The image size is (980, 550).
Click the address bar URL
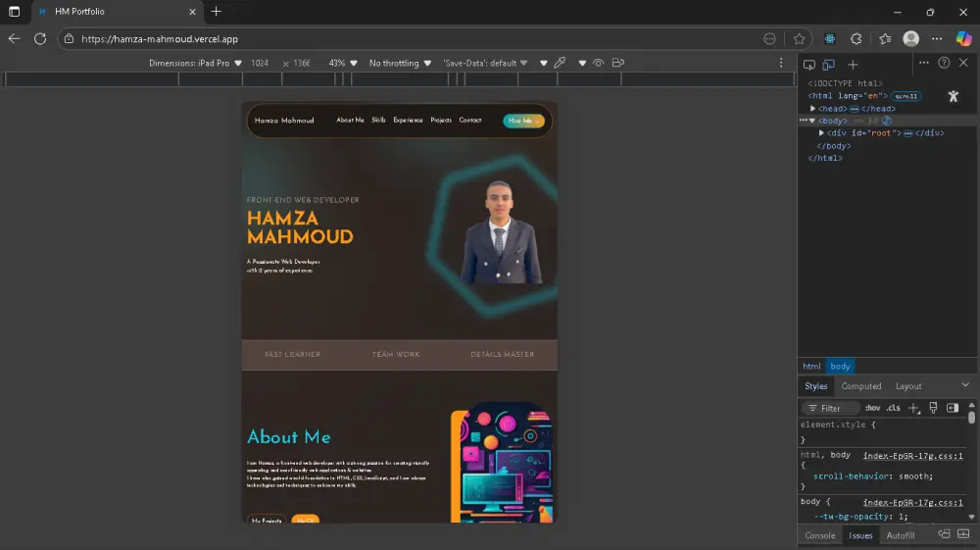[160, 39]
